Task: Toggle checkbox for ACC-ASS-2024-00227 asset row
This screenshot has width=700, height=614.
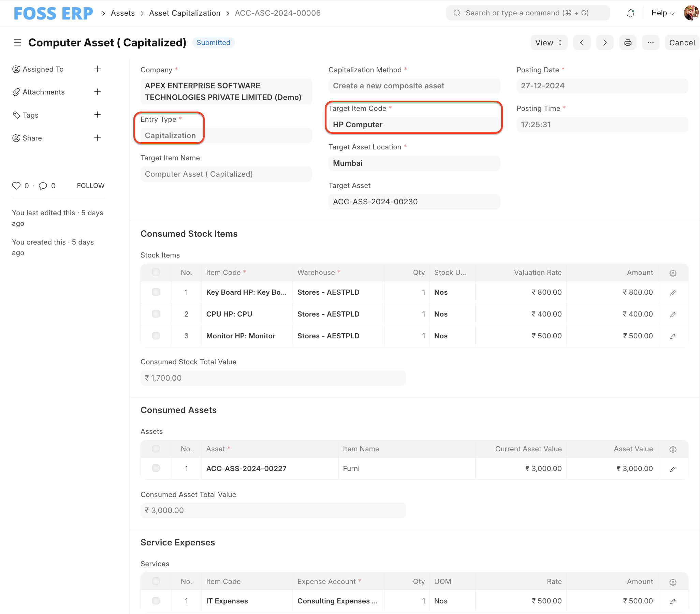Action: coord(155,468)
